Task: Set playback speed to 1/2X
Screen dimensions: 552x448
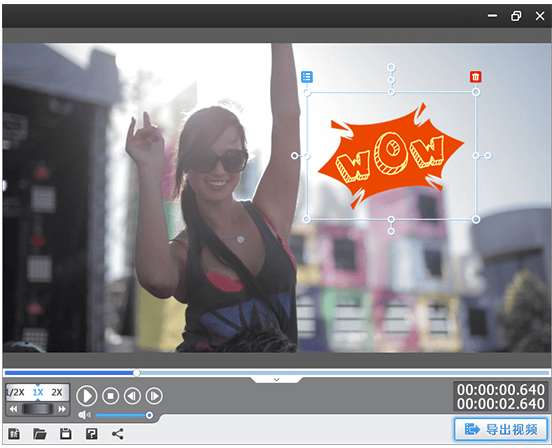Action: point(16,392)
